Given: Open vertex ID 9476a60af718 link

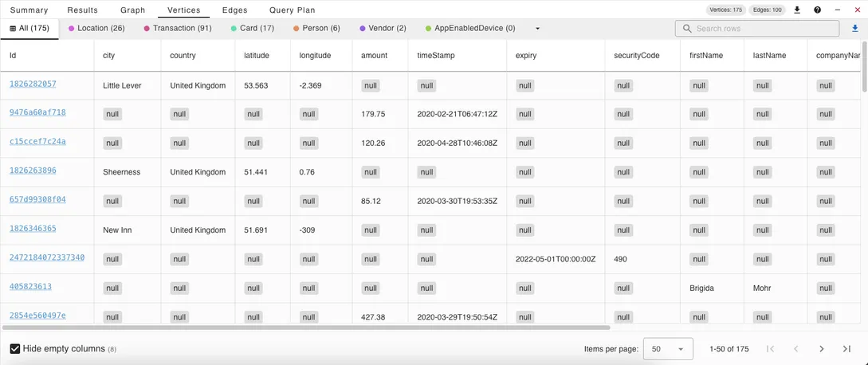Looking at the screenshot, I should pyautogui.click(x=37, y=112).
